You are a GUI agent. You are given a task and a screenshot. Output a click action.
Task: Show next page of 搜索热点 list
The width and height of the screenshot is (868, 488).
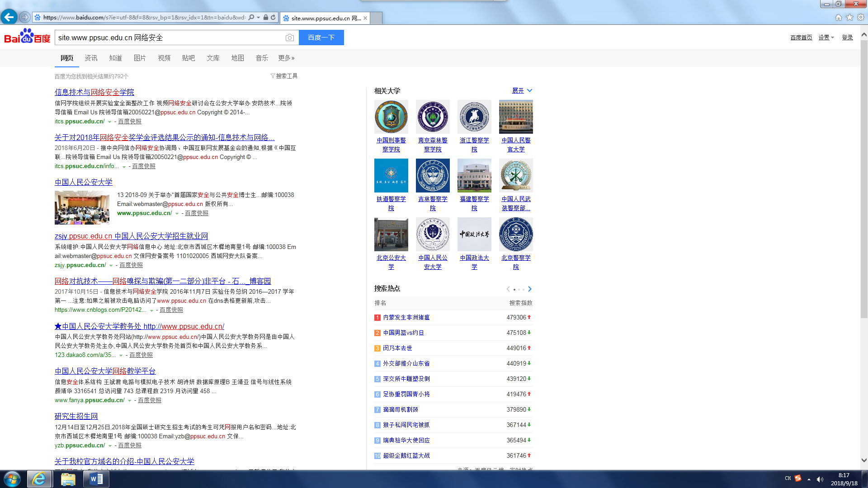click(530, 289)
